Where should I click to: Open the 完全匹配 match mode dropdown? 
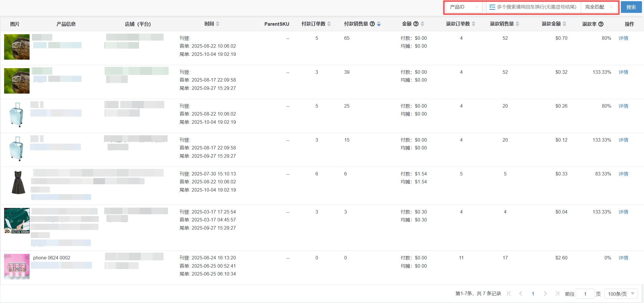click(x=599, y=7)
